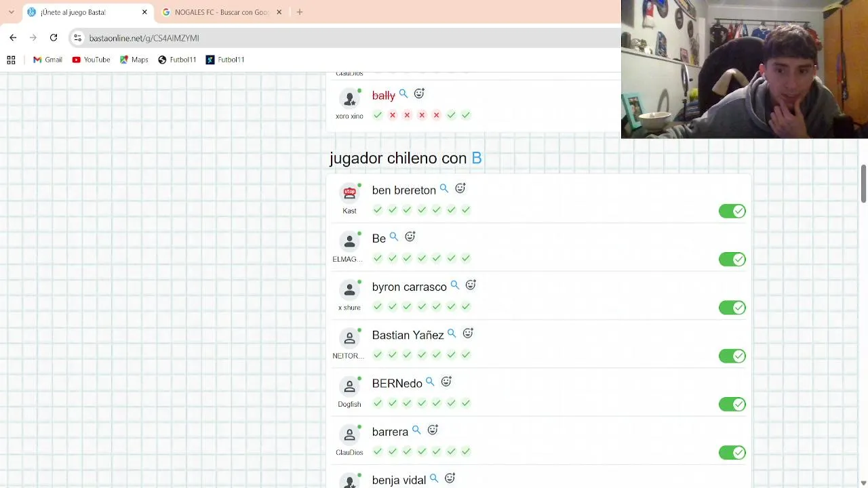The image size is (868, 488).
Task: Open a new browser tab
Action: (300, 12)
